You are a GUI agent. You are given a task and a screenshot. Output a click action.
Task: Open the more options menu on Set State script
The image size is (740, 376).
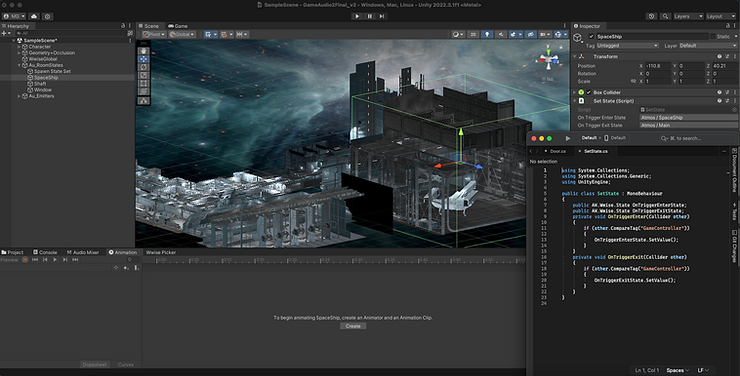735,101
